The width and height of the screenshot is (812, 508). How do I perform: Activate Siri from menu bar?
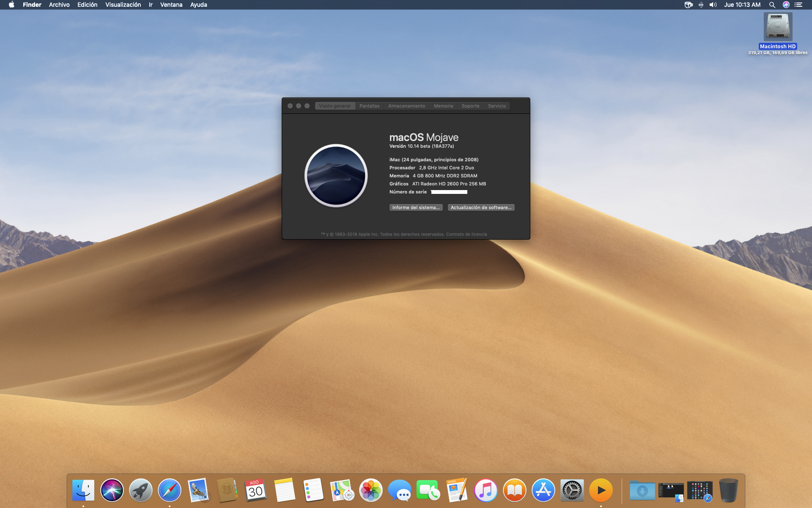(786, 5)
